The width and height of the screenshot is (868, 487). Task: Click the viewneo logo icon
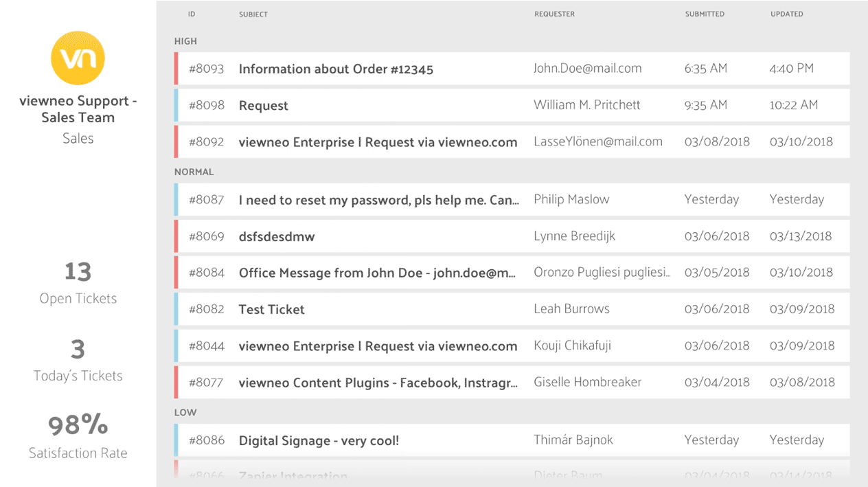78,58
